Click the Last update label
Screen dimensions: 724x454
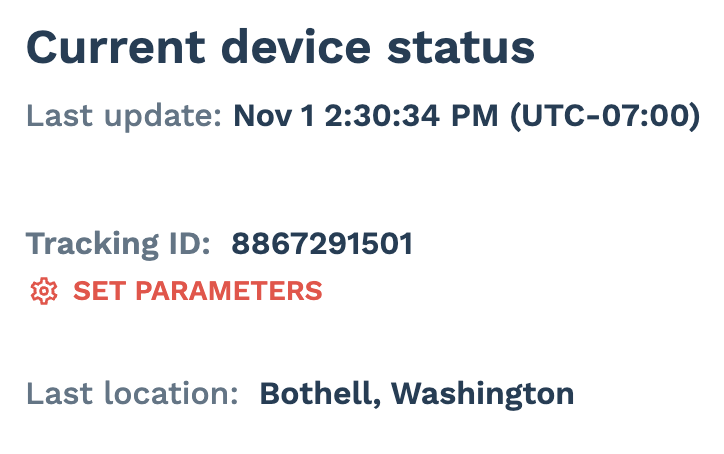[124, 116]
